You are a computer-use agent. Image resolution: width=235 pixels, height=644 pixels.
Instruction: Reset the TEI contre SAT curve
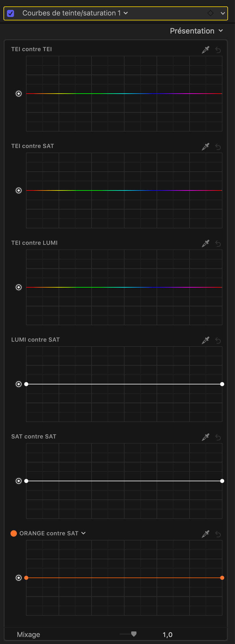click(218, 147)
